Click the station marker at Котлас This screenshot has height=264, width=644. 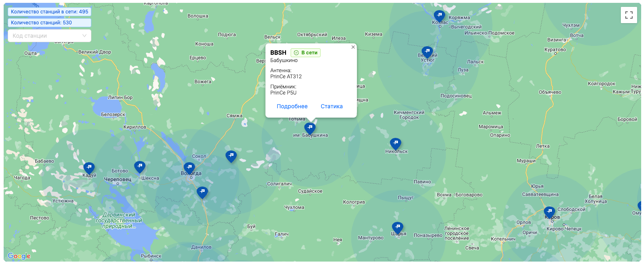439,16
